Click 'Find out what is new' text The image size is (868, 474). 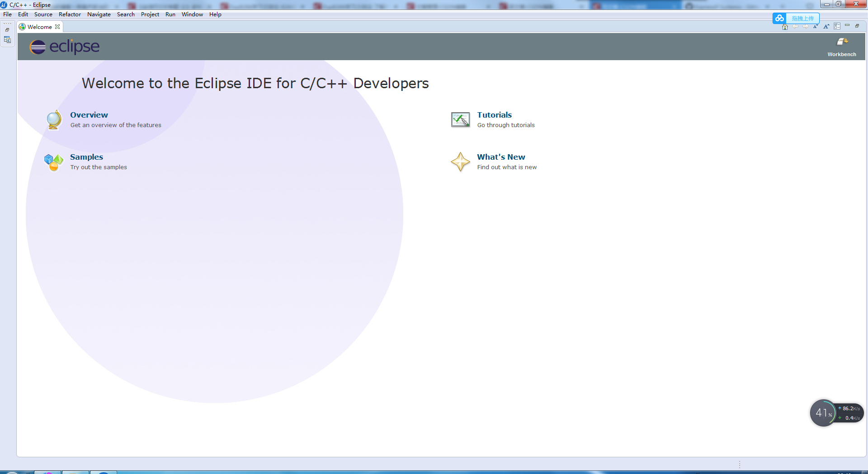click(x=507, y=167)
